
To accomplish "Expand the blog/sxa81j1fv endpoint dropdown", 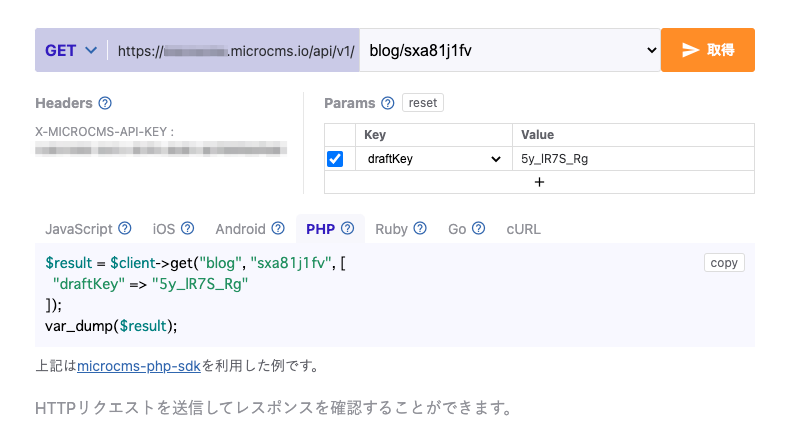I will 651,50.
